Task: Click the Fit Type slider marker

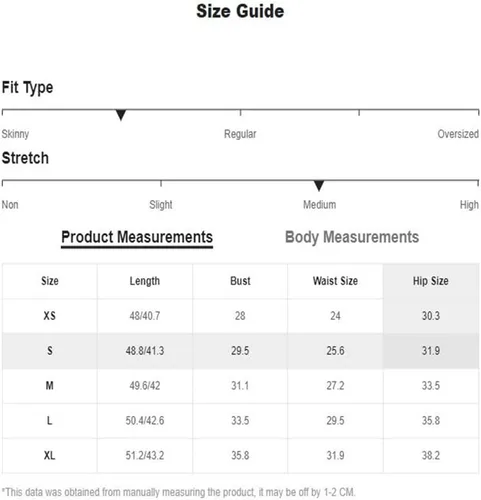Action: [121, 115]
